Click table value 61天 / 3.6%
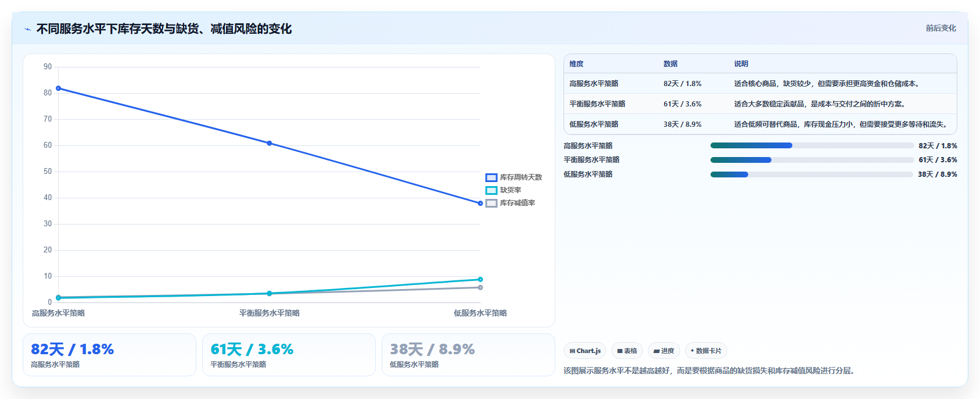Viewport: 980px width, 399px height. [x=683, y=104]
